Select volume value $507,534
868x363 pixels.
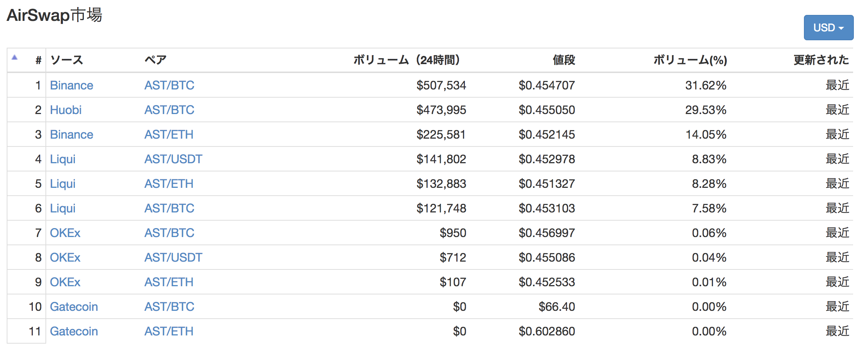tap(441, 85)
